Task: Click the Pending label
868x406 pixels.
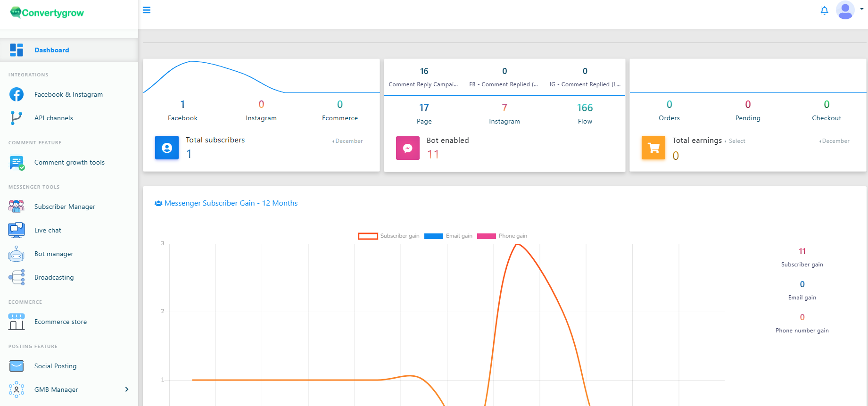Action: tap(748, 118)
